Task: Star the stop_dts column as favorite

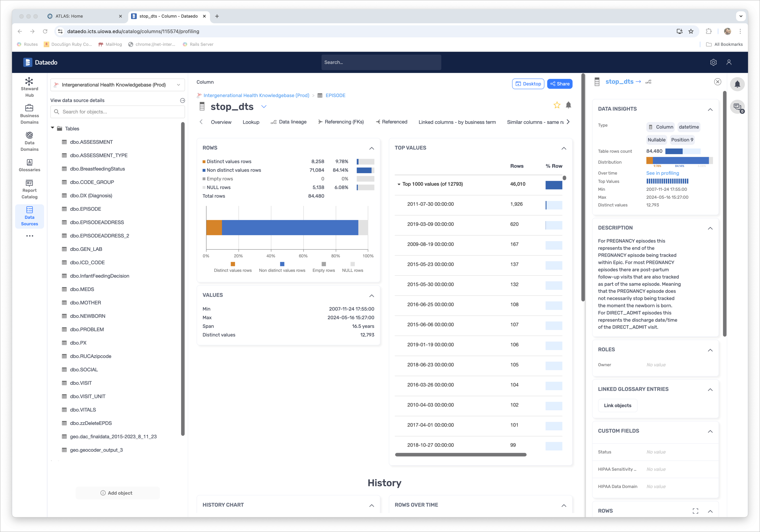Action: point(557,105)
